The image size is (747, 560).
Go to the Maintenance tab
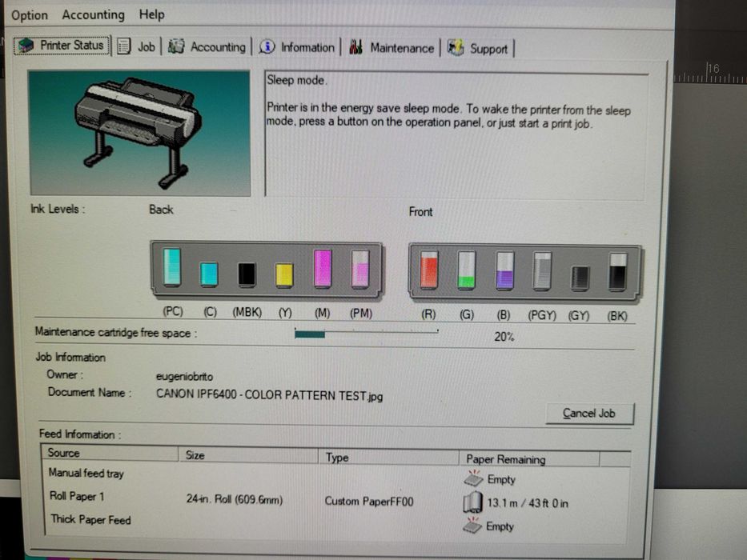pos(392,48)
